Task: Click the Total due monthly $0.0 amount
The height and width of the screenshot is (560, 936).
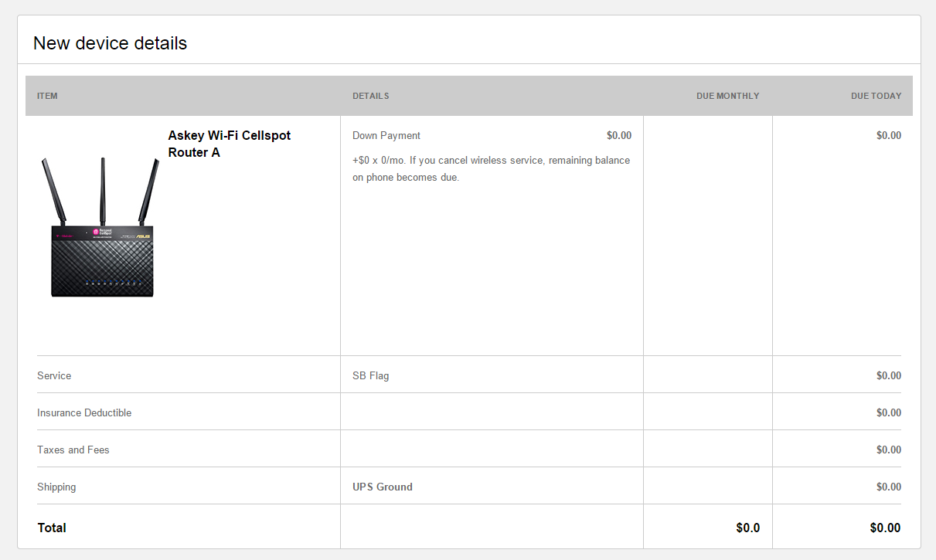Action: (x=747, y=528)
